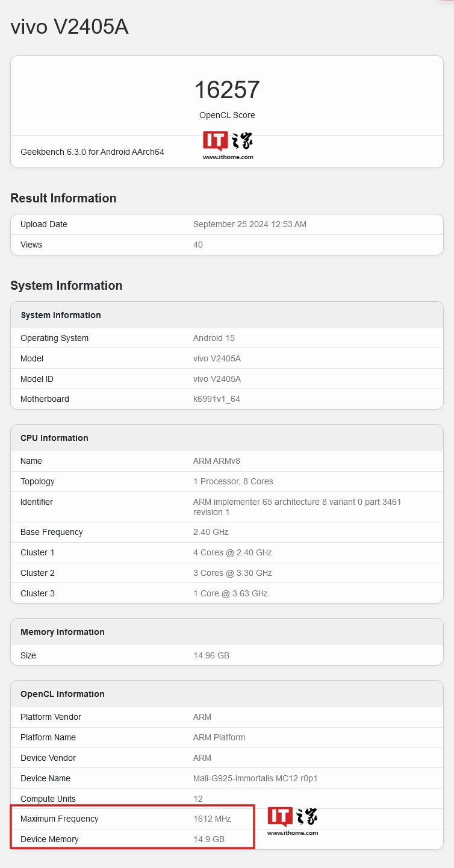Click the Result Information section heading

point(63,198)
